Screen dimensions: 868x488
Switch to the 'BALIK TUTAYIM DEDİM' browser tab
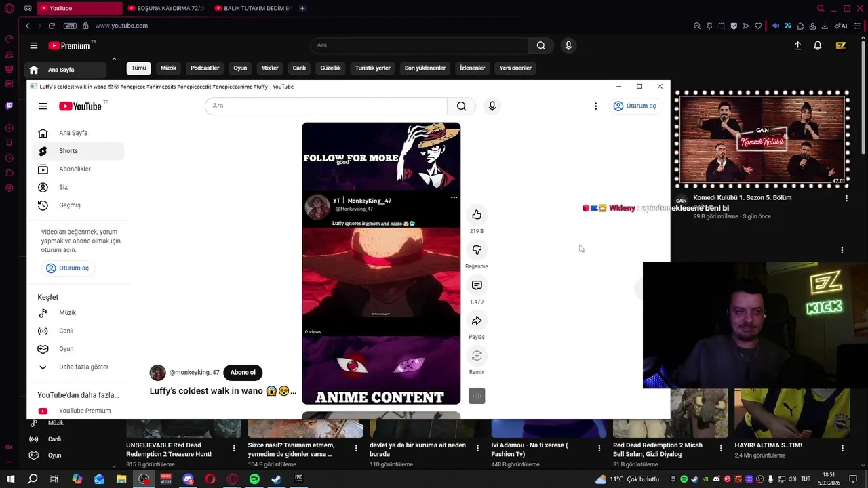click(253, 8)
